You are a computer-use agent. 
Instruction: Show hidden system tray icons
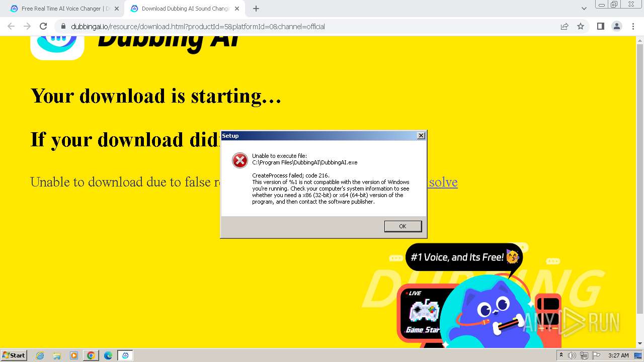click(x=561, y=355)
